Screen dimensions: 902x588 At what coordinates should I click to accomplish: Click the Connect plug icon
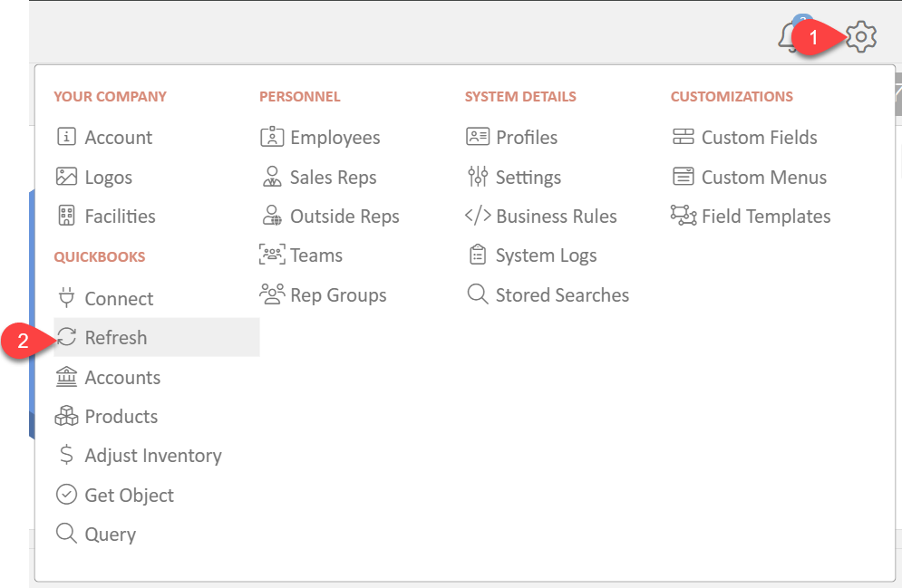point(67,298)
